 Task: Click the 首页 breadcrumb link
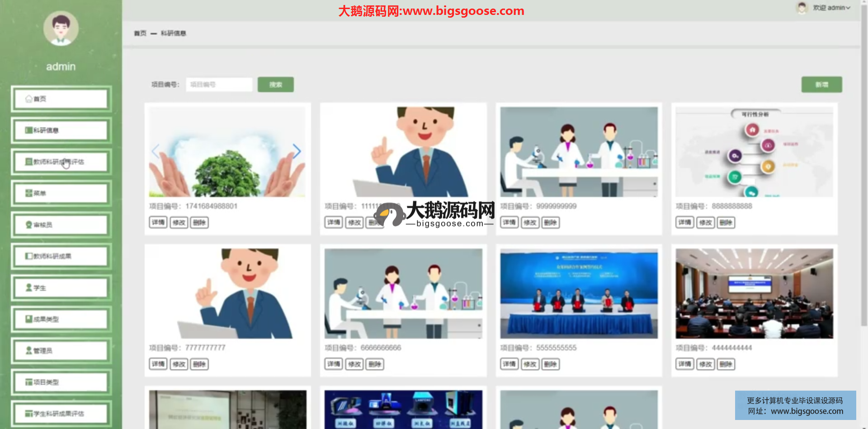click(140, 33)
